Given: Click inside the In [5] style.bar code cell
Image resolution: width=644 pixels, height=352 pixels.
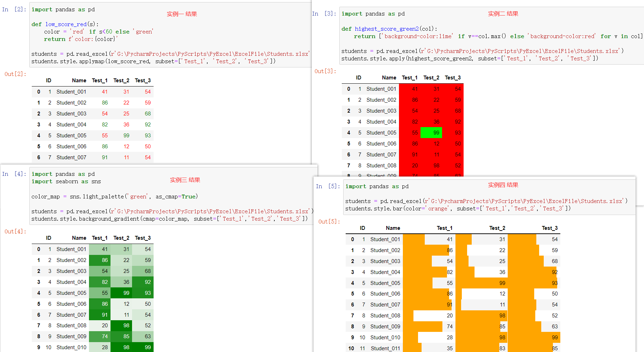Looking at the screenshot, I should click(x=489, y=197).
